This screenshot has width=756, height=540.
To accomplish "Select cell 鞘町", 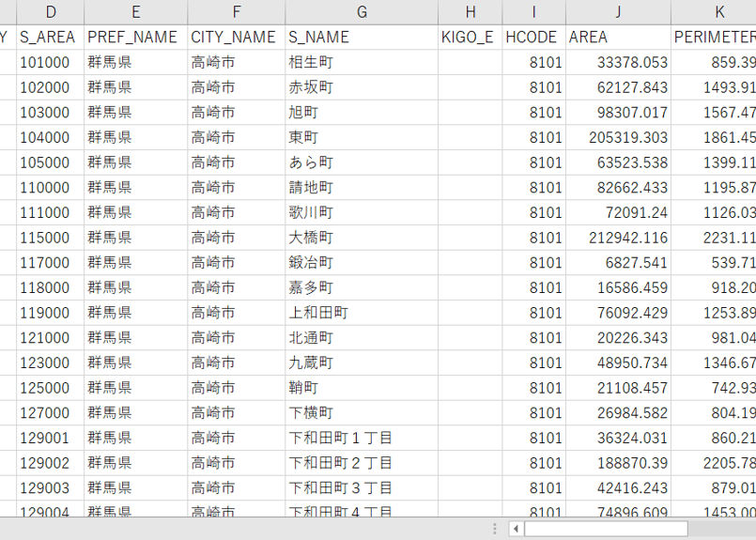I will (362, 388).
